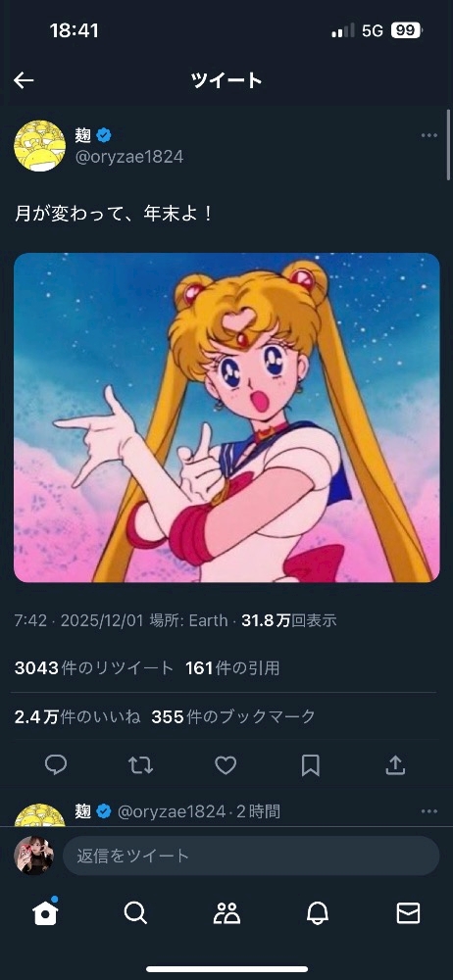This screenshot has height=980, width=453.
Task: Go to the Home tab
Action: click(x=46, y=912)
